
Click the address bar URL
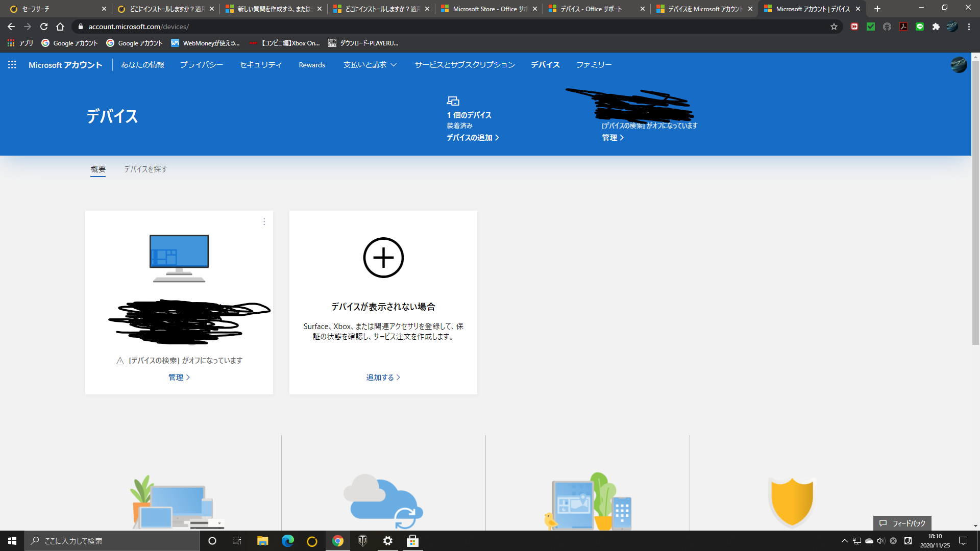tap(139, 27)
